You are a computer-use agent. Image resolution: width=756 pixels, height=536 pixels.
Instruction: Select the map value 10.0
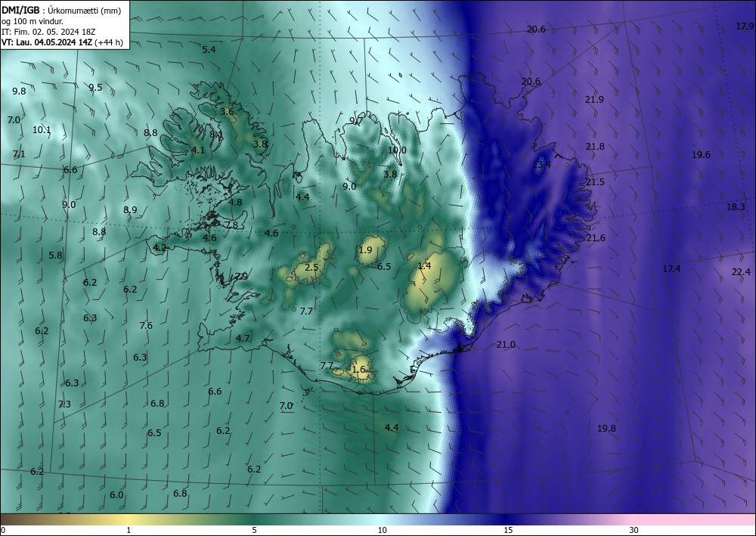[x=398, y=150]
